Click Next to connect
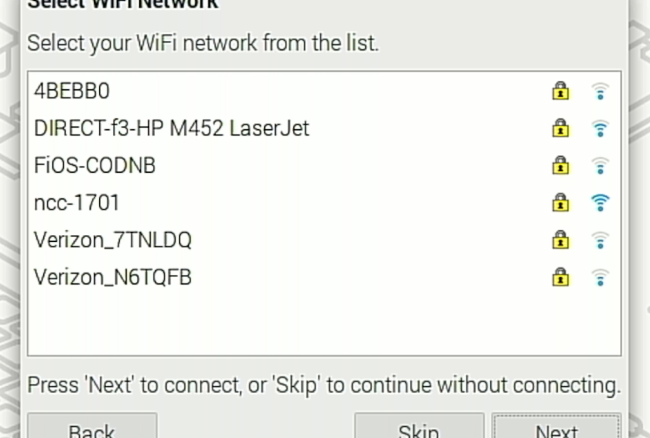 pyautogui.click(x=556, y=426)
